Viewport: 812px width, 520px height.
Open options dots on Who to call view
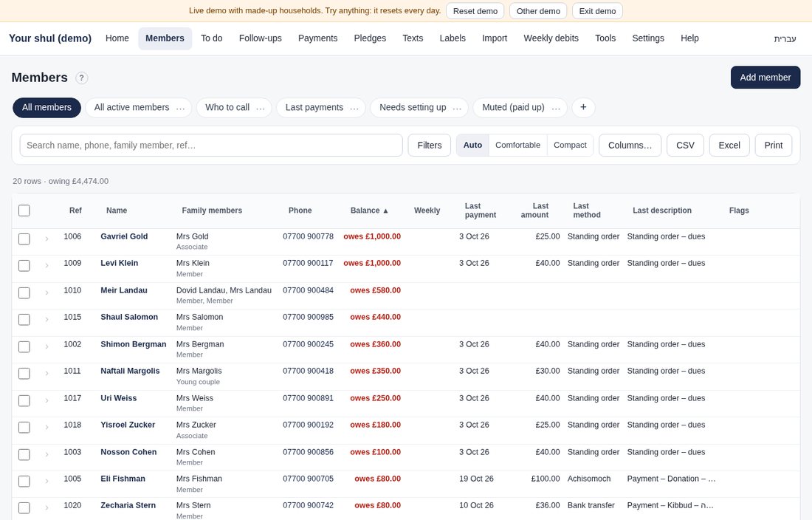(x=261, y=108)
